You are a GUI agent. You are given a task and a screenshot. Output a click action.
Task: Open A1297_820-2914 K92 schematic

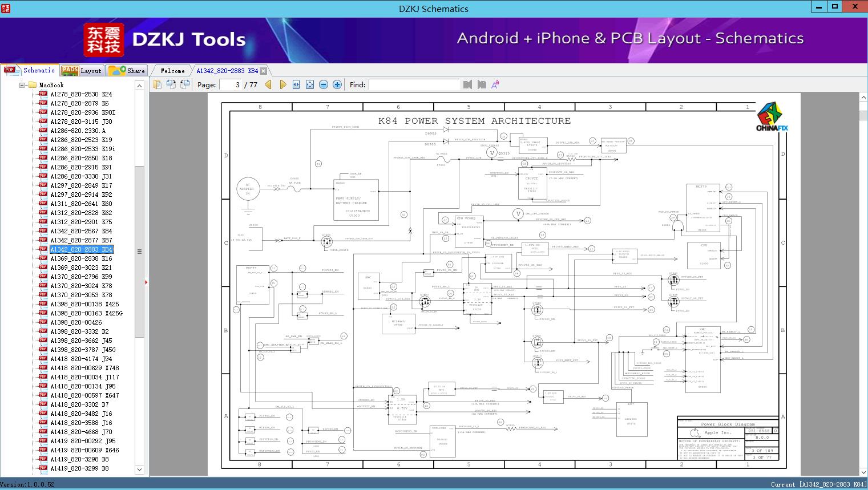click(81, 195)
